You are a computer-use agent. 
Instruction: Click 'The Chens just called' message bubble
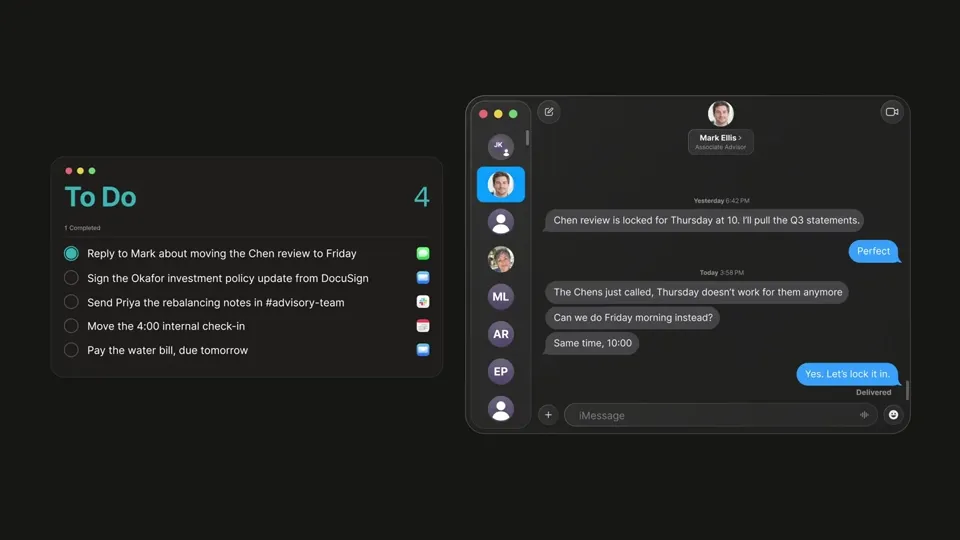click(697, 292)
